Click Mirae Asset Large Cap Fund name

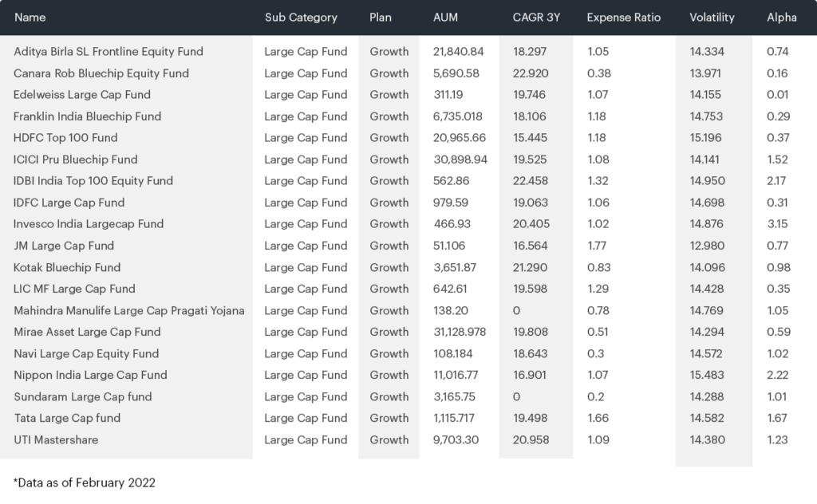[x=88, y=333]
